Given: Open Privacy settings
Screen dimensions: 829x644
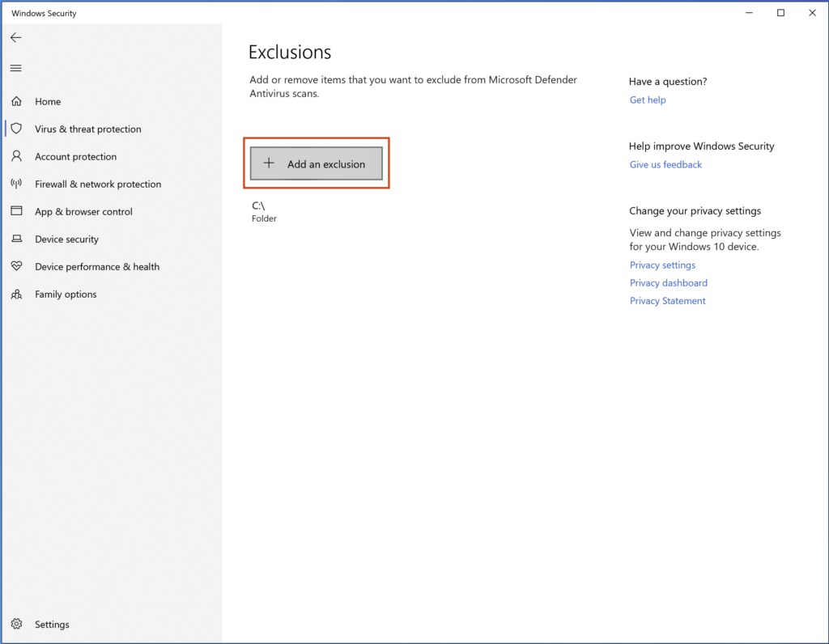Looking at the screenshot, I should 662,265.
